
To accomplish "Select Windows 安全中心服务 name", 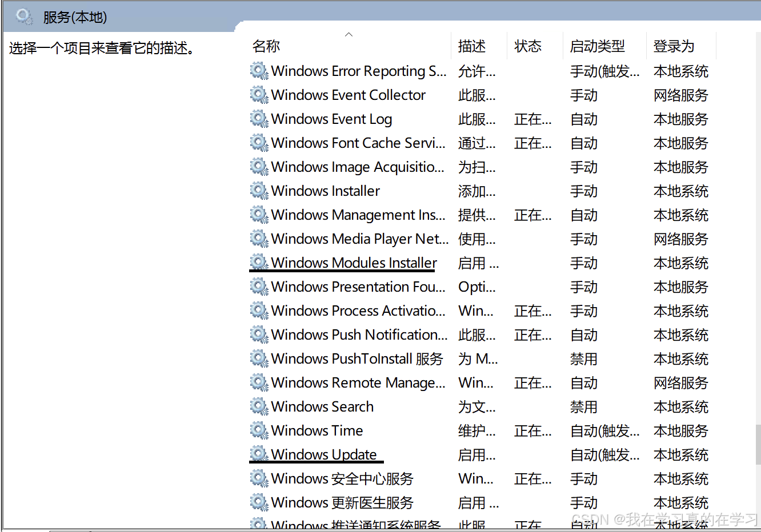I will pyautogui.click(x=342, y=478).
